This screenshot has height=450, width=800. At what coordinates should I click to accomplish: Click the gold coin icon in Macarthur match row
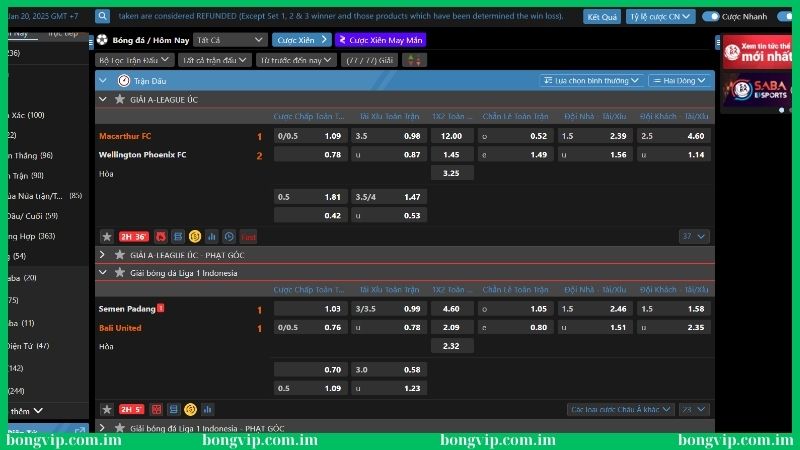click(195, 237)
